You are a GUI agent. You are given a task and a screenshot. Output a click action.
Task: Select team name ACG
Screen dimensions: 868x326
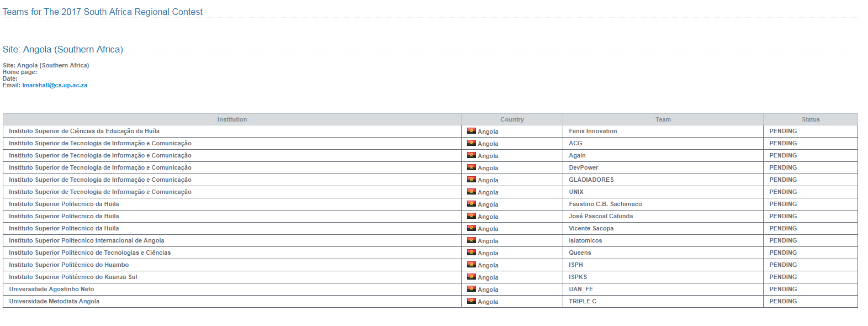(575, 143)
